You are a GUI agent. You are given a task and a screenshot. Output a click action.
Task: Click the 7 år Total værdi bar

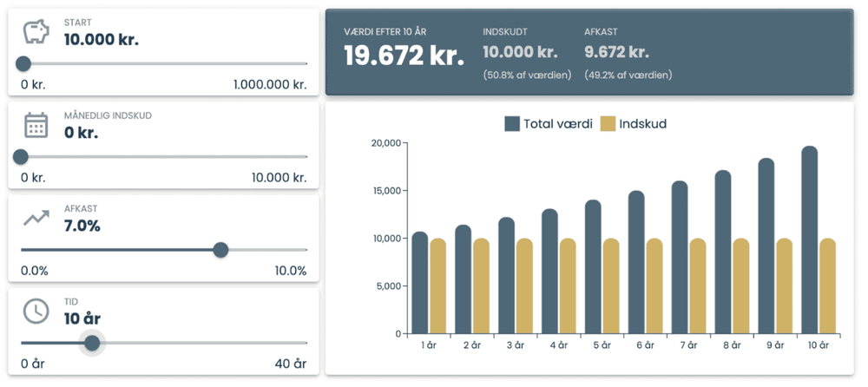680,258
